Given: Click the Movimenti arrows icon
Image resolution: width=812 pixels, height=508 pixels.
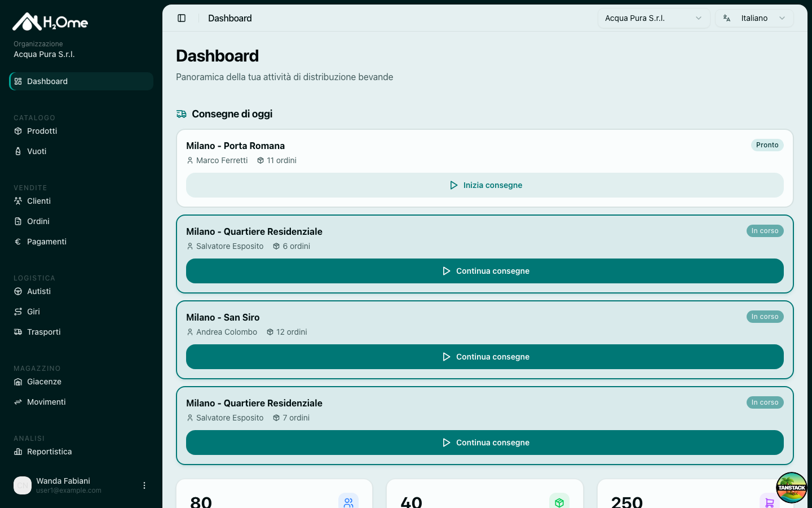Looking at the screenshot, I should click(x=18, y=402).
